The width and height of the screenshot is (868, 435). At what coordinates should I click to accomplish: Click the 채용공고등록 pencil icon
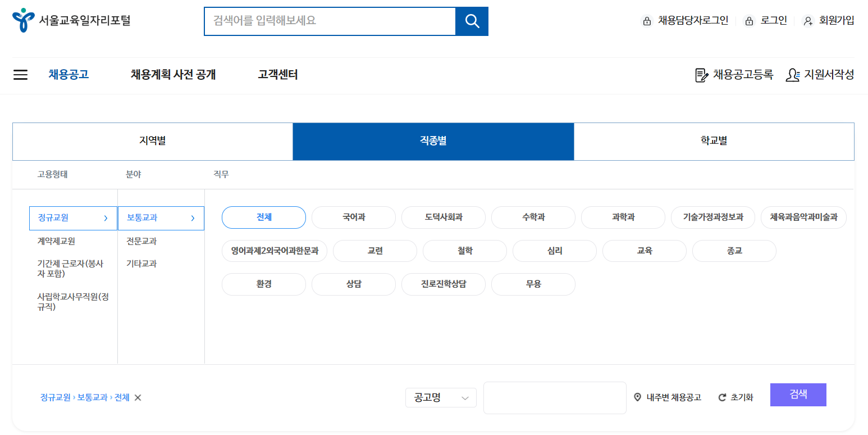701,75
